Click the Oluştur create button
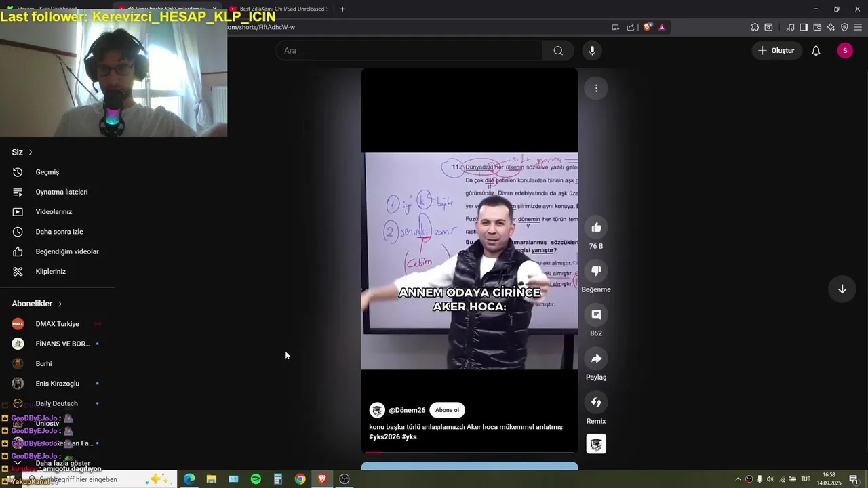The height and width of the screenshot is (488, 868). (776, 50)
